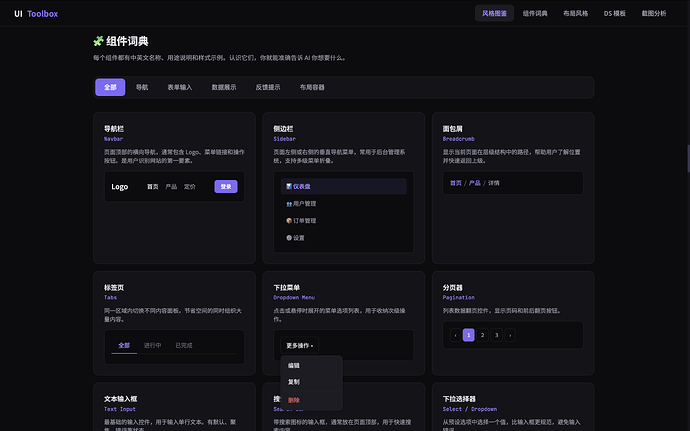This screenshot has height=431, width=690.
Task: Click the 文本输入框 card title
Action: point(121,399)
